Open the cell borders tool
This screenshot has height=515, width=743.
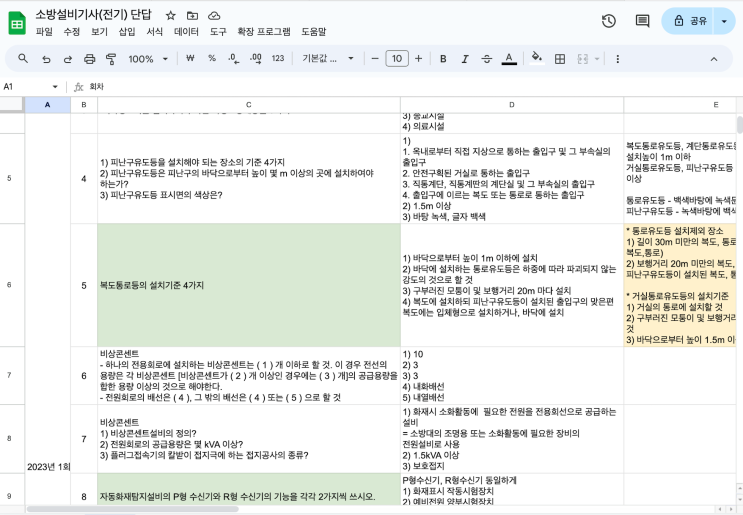click(x=560, y=59)
